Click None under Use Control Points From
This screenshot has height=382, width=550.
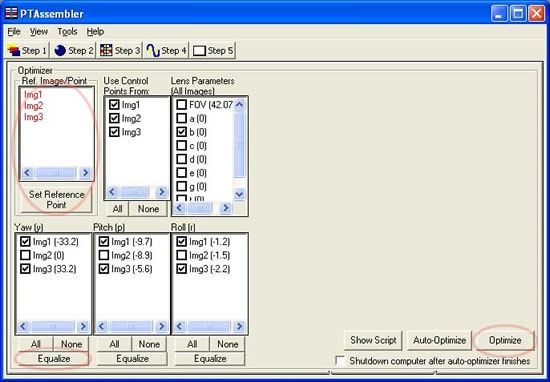tap(148, 209)
